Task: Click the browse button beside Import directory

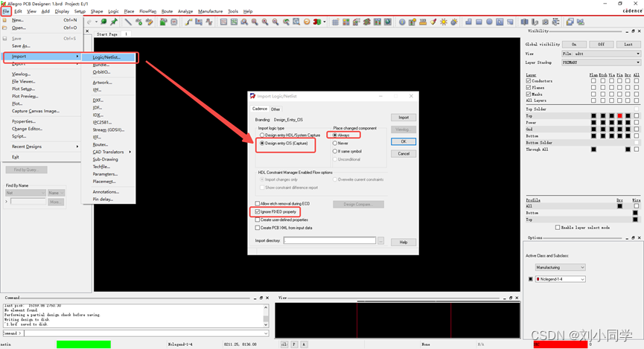Action: coord(380,241)
